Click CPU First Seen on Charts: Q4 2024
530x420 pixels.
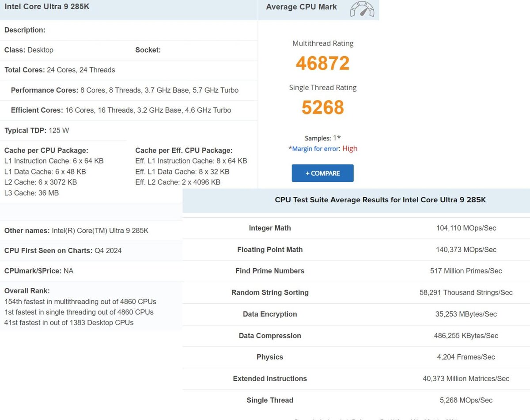63,250
